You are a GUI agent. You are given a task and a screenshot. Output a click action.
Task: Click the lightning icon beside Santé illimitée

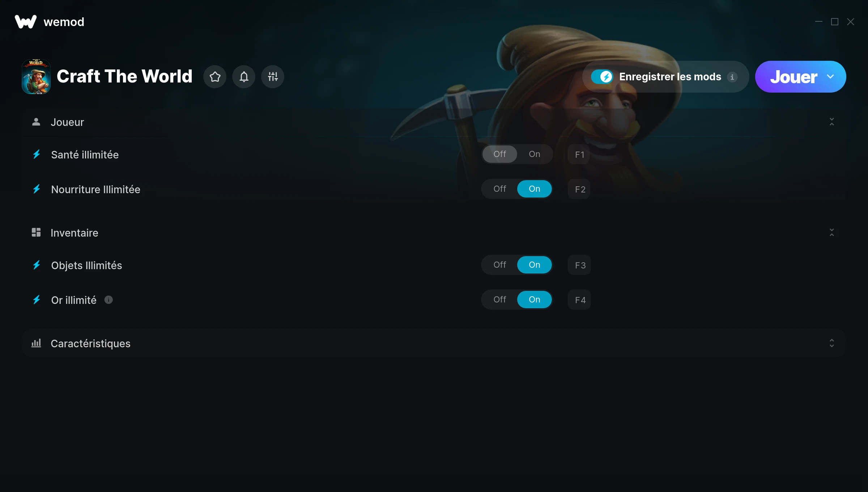[37, 154]
